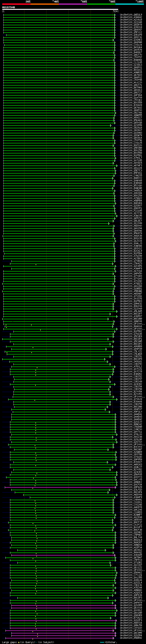Screen dimensions: 146x644
Task: Click the white query sequence bar
Action: click(x=60, y=10)
